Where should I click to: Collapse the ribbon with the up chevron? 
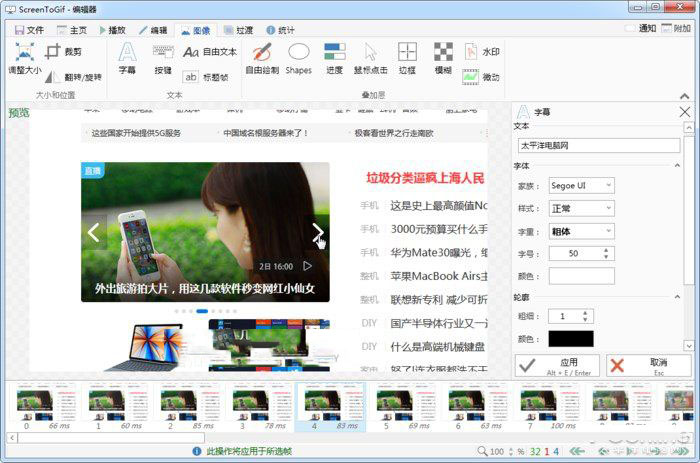click(684, 96)
